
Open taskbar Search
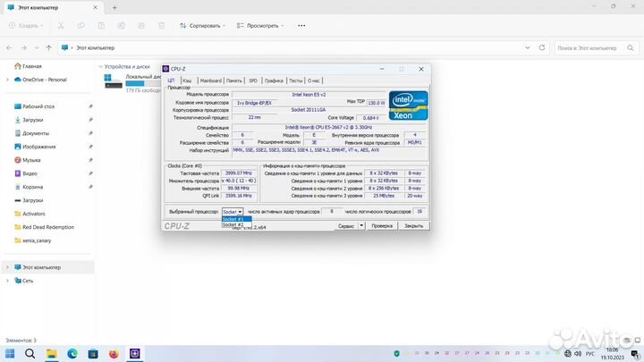(x=30, y=353)
